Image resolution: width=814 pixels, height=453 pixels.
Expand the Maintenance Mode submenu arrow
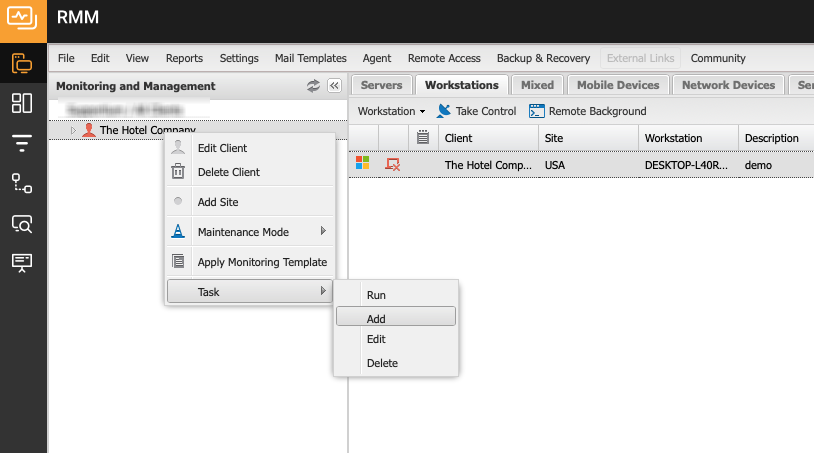point(323,231)
